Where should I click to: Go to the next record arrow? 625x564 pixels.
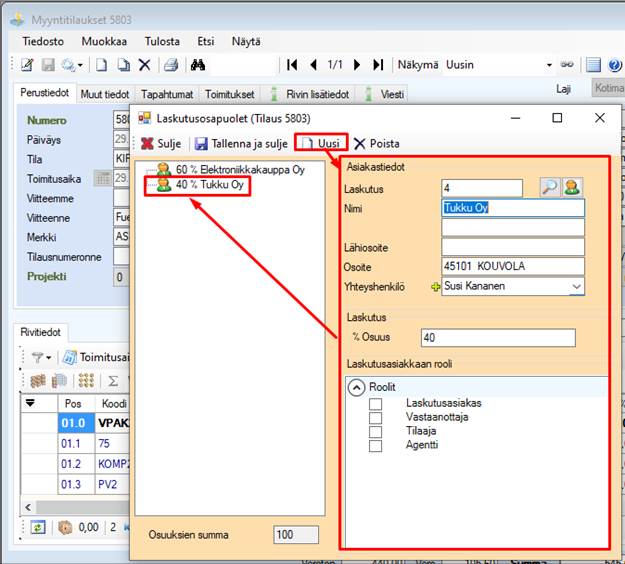click(x=357, y=65)
